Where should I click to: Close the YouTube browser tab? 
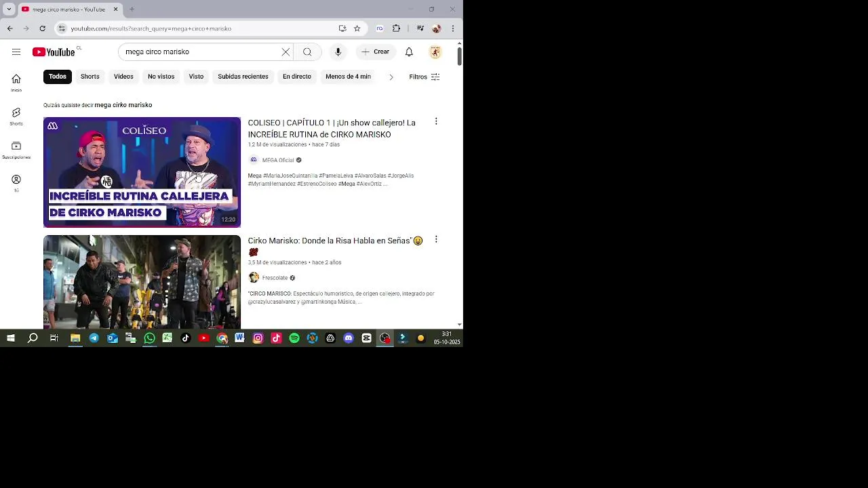click(115, 9)
